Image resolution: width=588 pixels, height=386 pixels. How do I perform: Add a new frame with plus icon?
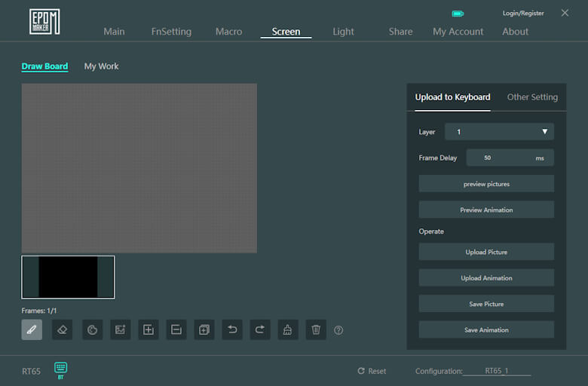click(149, 329)
